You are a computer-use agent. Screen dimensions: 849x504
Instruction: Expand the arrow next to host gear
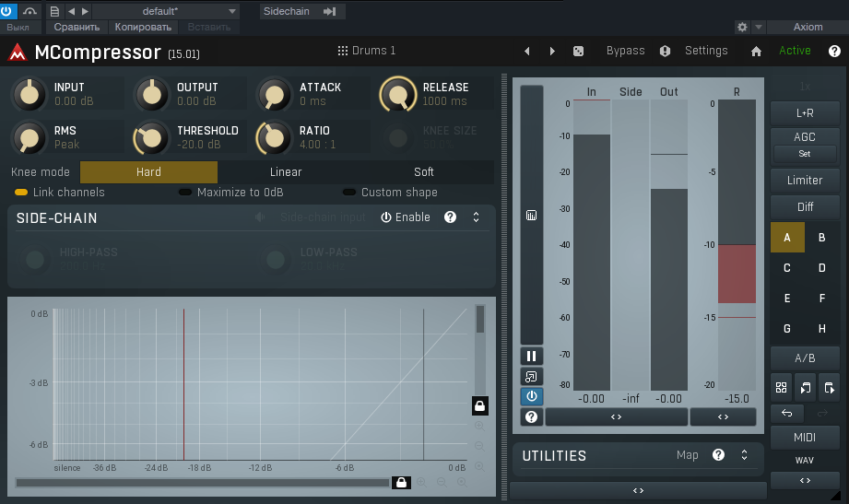point(759,27)
